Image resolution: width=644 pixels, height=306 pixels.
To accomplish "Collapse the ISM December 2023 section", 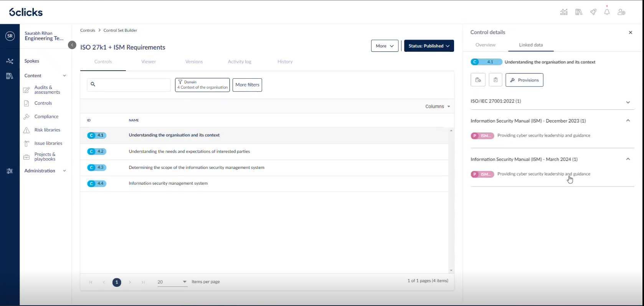I will point(628,121).
